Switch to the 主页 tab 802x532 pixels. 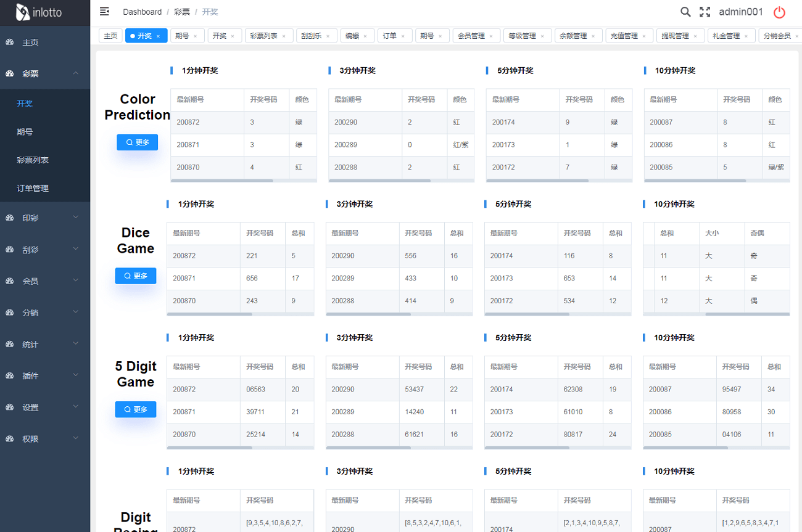(110, 36)
